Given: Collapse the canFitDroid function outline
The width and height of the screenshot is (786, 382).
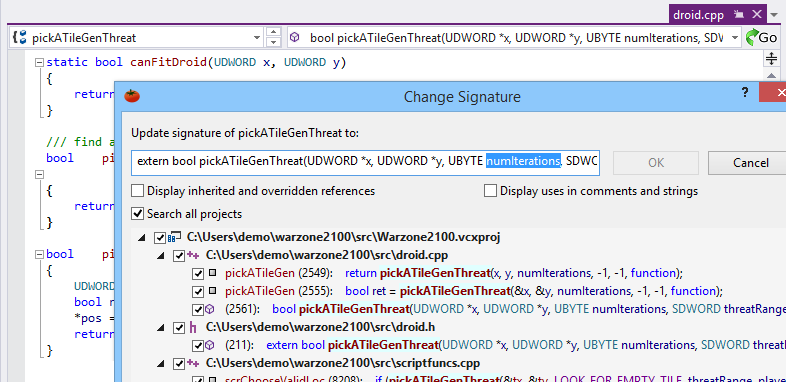Looking at the screenshot, I should [39, 62].
